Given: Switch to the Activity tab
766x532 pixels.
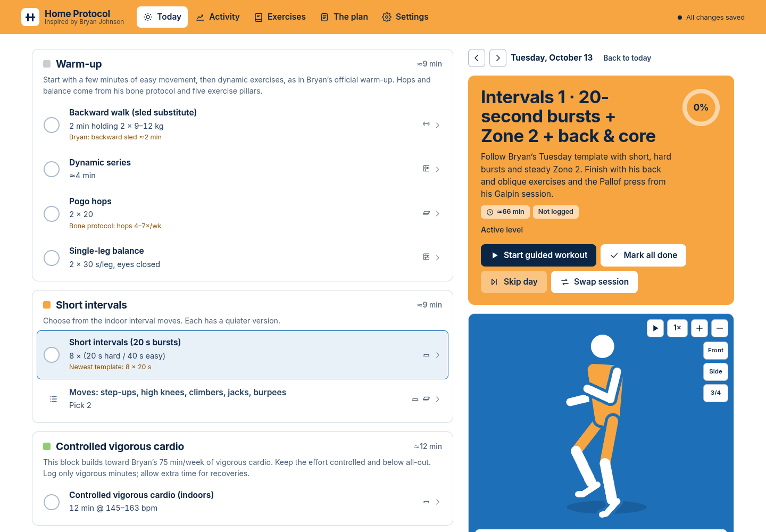Looking at the screenshot, I should (x=218, y=17).
